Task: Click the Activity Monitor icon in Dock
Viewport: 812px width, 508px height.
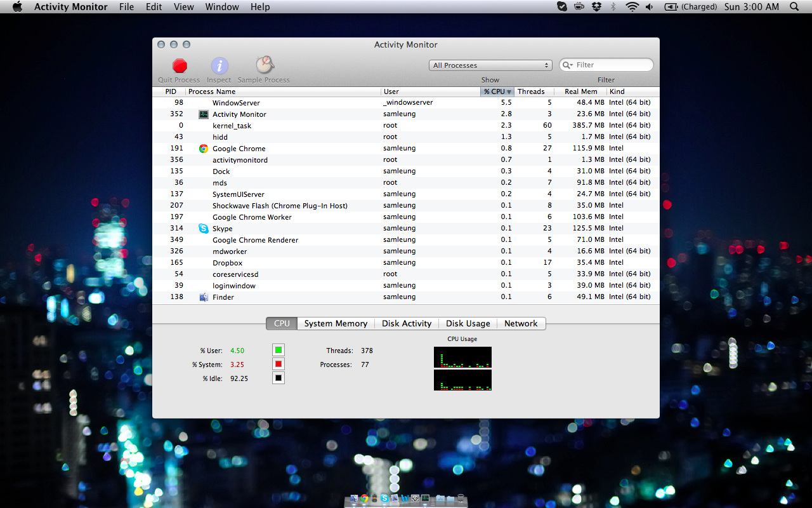Action: click(x=425, y=498)
